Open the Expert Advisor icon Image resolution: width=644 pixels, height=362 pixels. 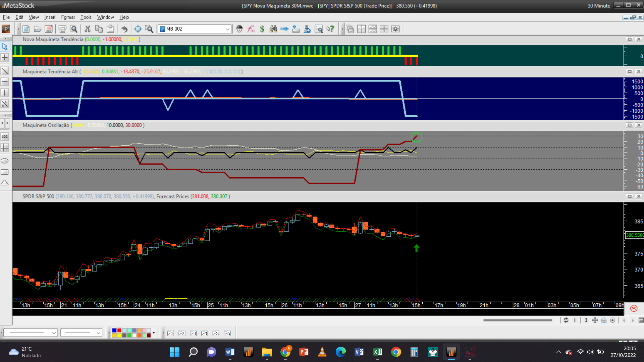tap(239, 29)
